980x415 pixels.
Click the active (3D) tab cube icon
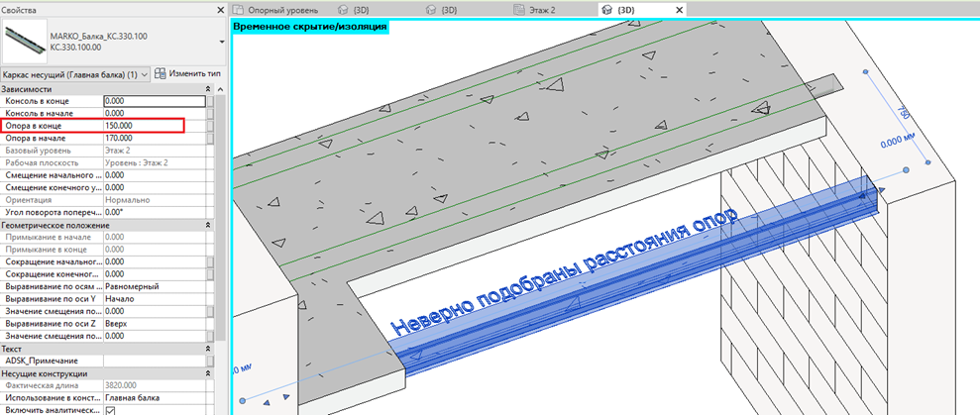click(606, 10)
